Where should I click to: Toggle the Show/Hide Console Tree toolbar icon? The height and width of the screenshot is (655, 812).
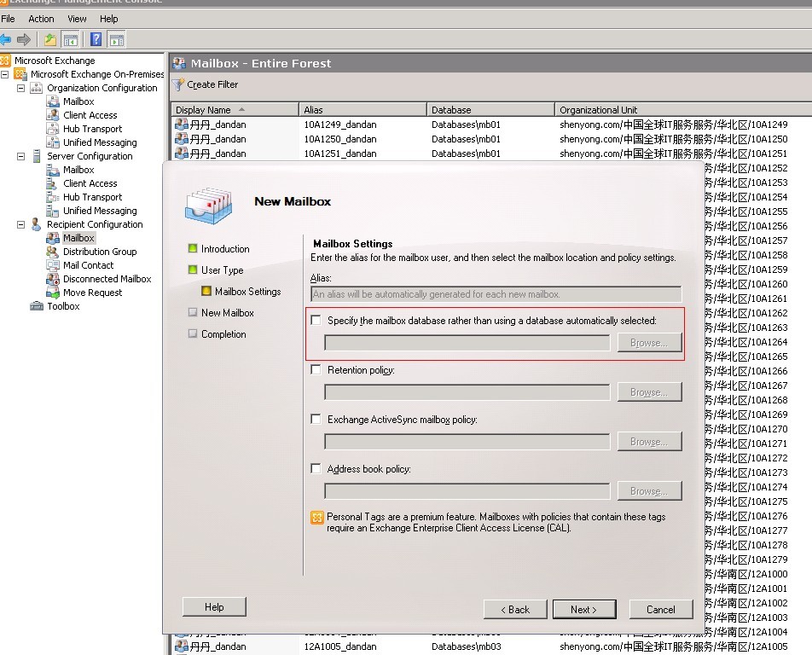pyautogui.click(x=71, y=39)
